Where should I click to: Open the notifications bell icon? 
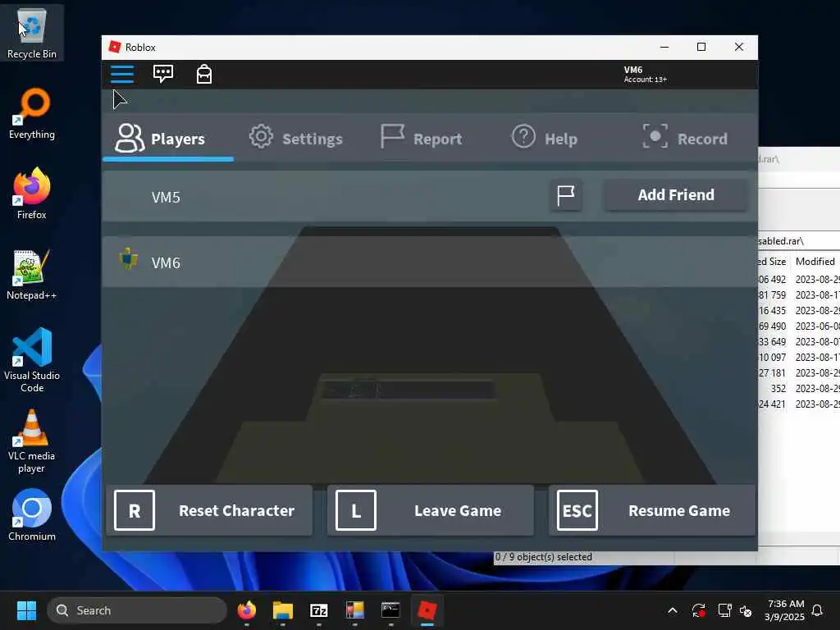818,610
